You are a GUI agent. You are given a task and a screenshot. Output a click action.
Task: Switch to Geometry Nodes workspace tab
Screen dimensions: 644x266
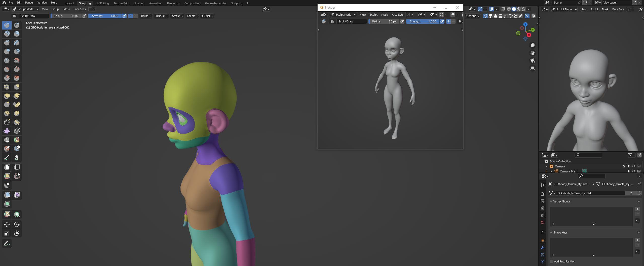216,3
